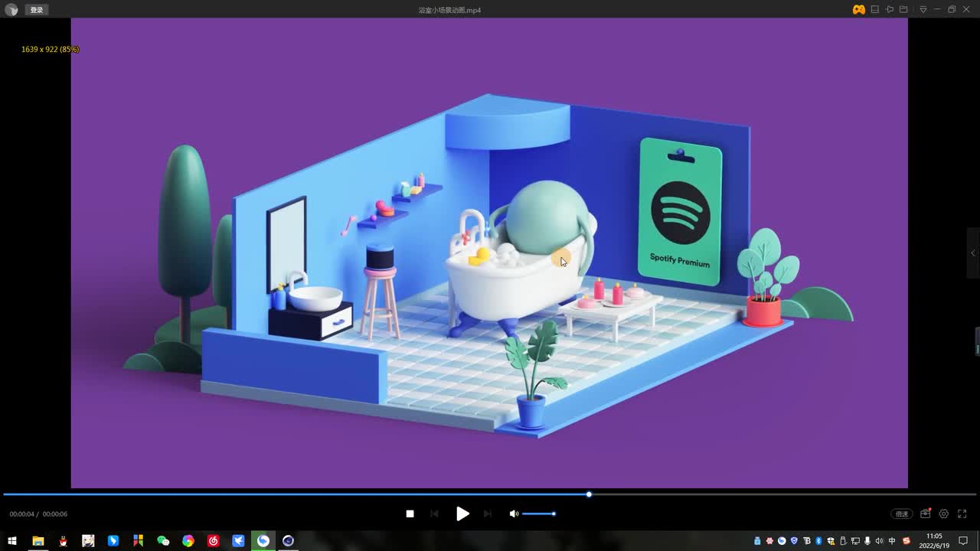Skip to the next video
Screen dimensions: 980x551
point(488,514)
